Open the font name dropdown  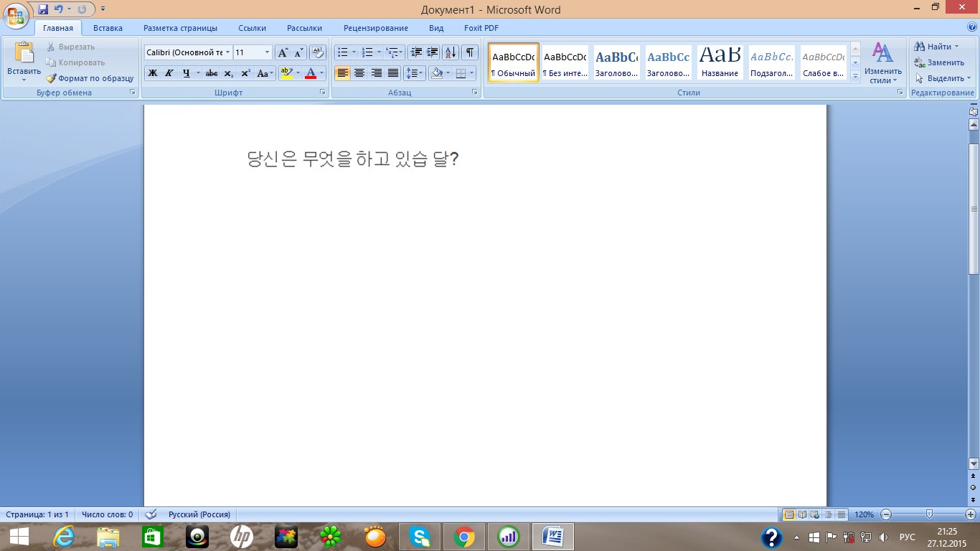click(228, 52)
